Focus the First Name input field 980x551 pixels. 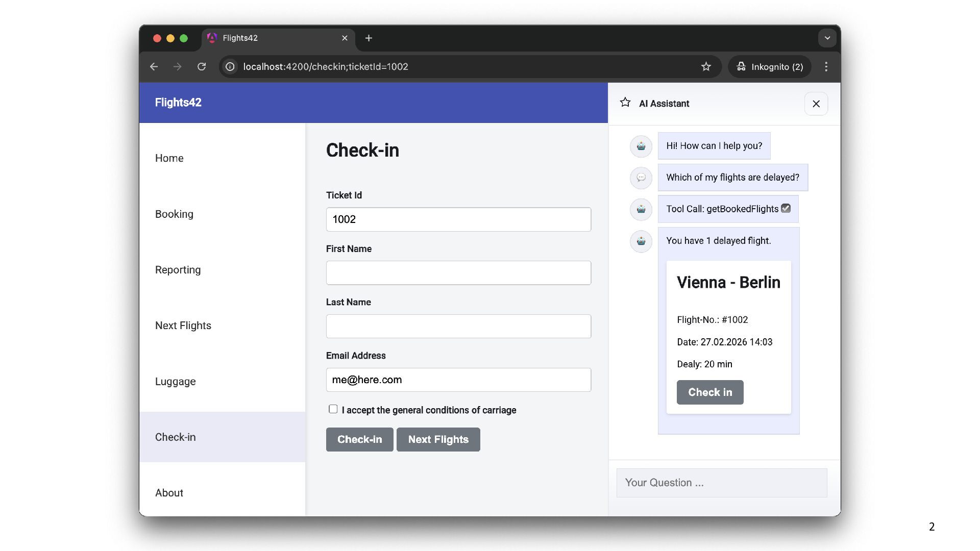coord(458,273)
